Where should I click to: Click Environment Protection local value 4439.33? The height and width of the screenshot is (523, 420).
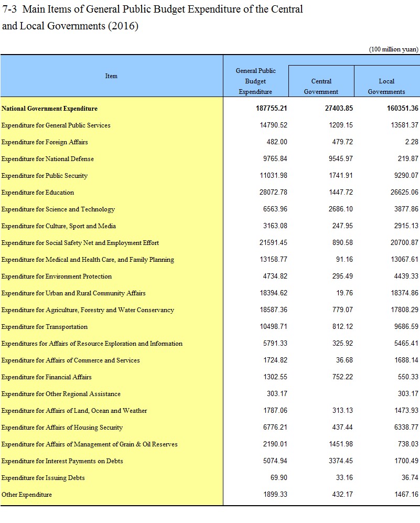[x=406, y=276]
